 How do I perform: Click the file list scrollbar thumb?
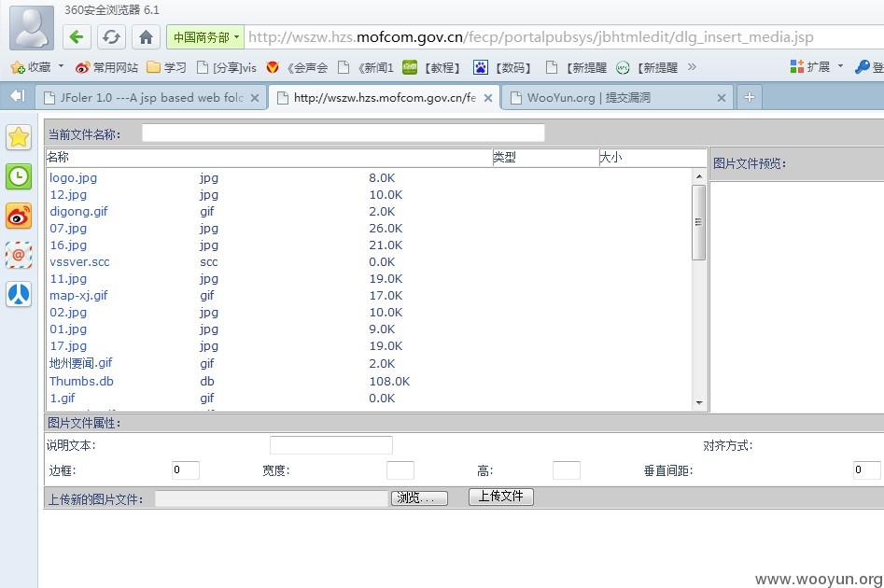699,222
